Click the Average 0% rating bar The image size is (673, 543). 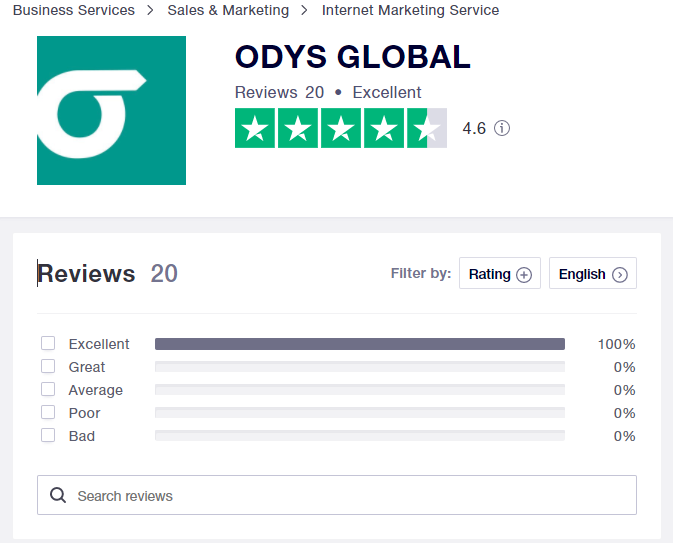(360, 390)
